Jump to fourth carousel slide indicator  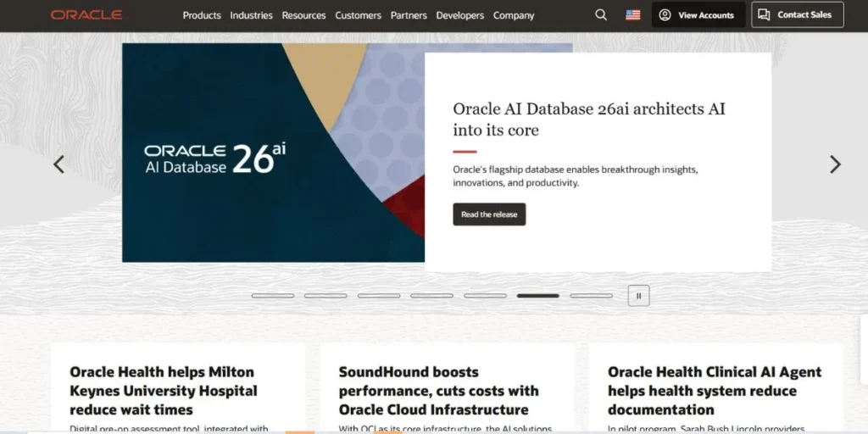click(431, 296)
